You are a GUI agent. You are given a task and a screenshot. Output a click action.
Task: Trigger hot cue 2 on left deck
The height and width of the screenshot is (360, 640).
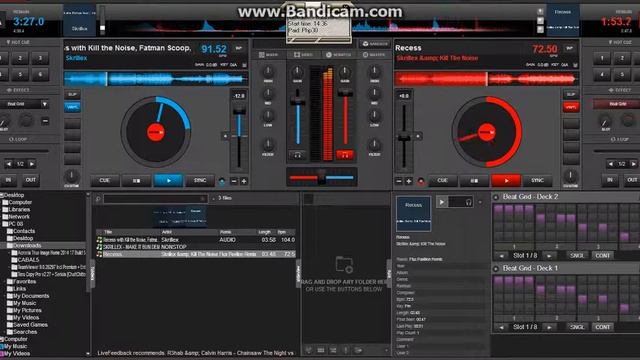pos(20,58)
